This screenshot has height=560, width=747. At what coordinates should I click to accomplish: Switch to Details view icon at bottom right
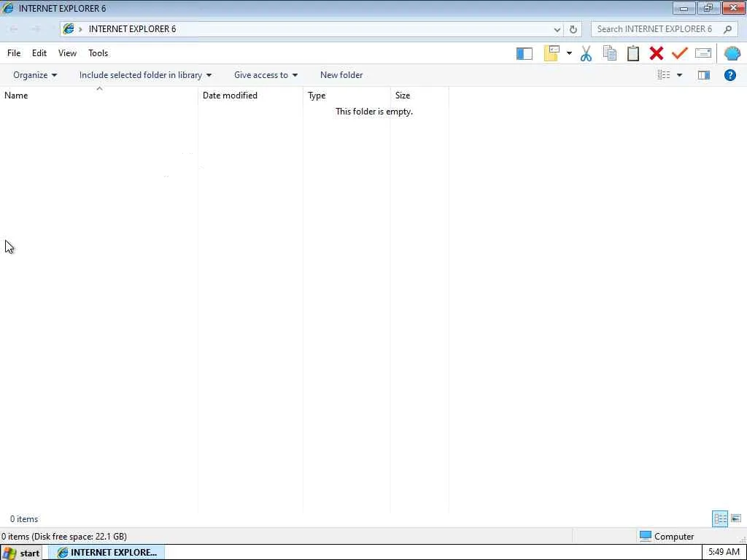(720, 518)
